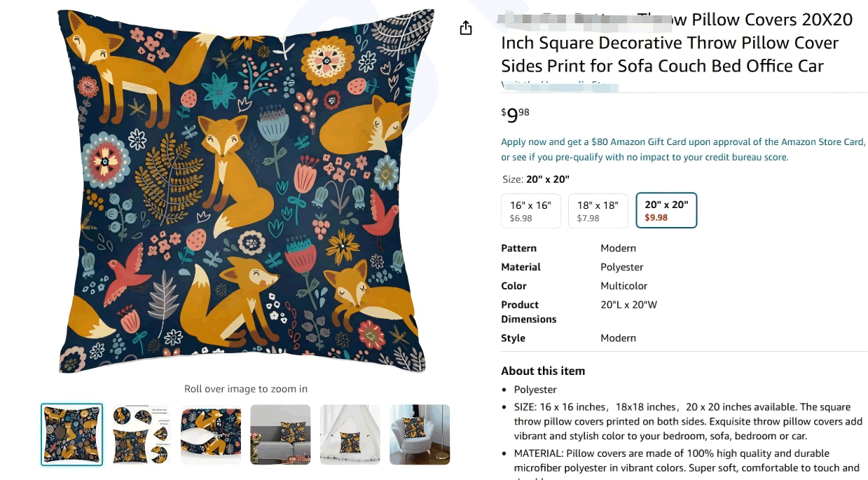
Task: Click the Polyester value in the Material row
Action: pos(621,267)
